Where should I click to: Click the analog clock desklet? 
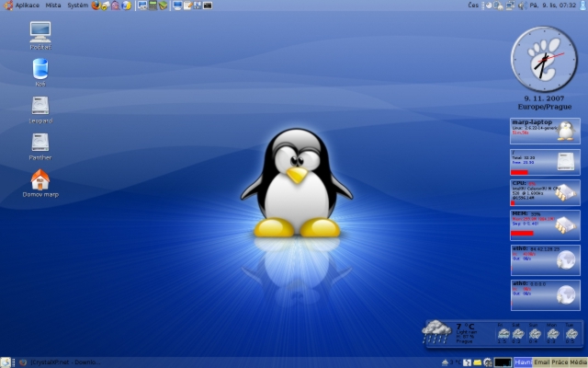click(544, 59)
